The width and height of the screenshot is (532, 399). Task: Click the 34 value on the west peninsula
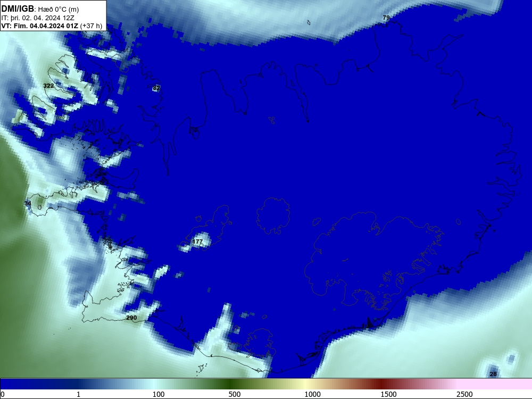[28, 203]
